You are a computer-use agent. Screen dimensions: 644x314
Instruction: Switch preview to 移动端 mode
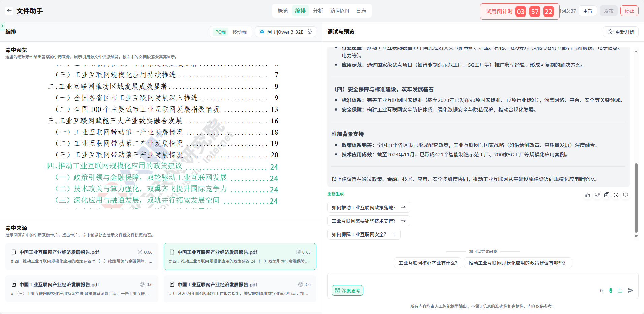(x=239, y=32)
